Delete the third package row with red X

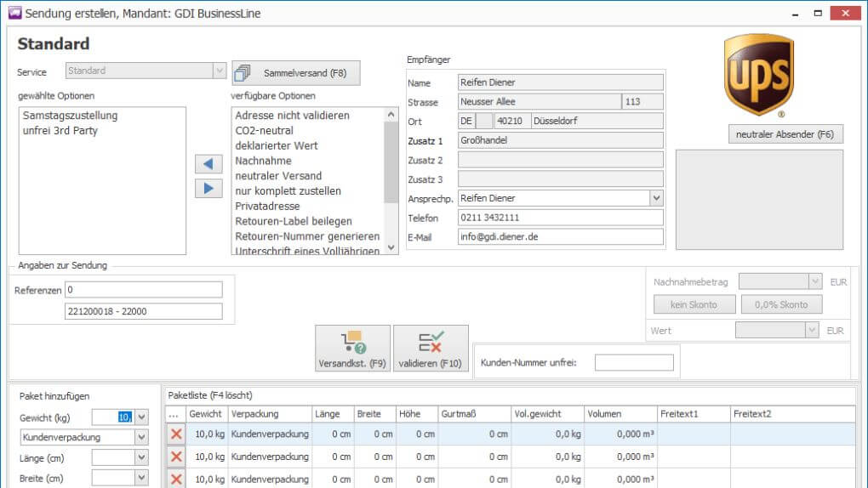176,479
